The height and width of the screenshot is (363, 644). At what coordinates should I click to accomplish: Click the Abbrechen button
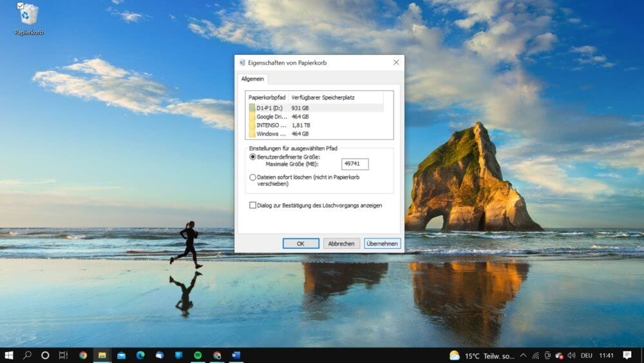(341, 243)
